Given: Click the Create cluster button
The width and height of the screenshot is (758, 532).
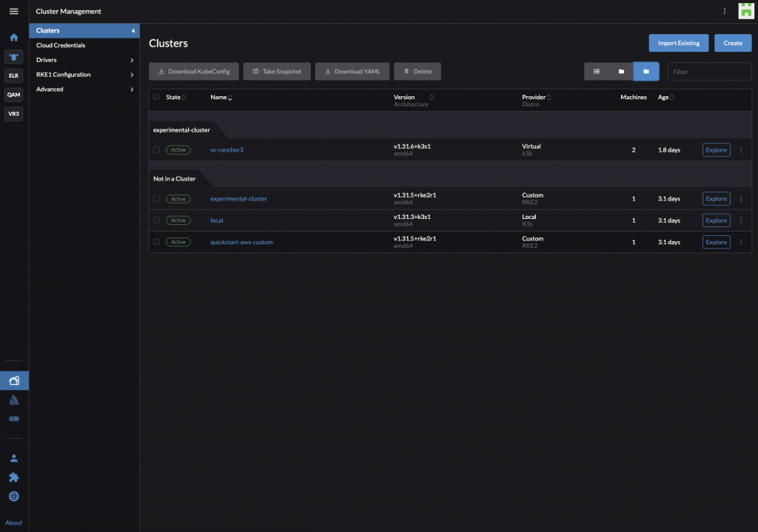Looking at the screenshot, I should pos(733,43).
